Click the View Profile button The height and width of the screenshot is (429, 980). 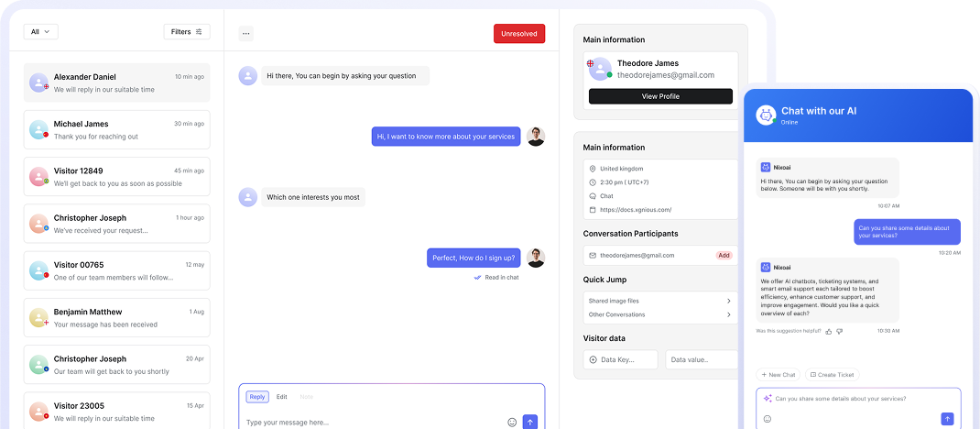tap(660, 96)
